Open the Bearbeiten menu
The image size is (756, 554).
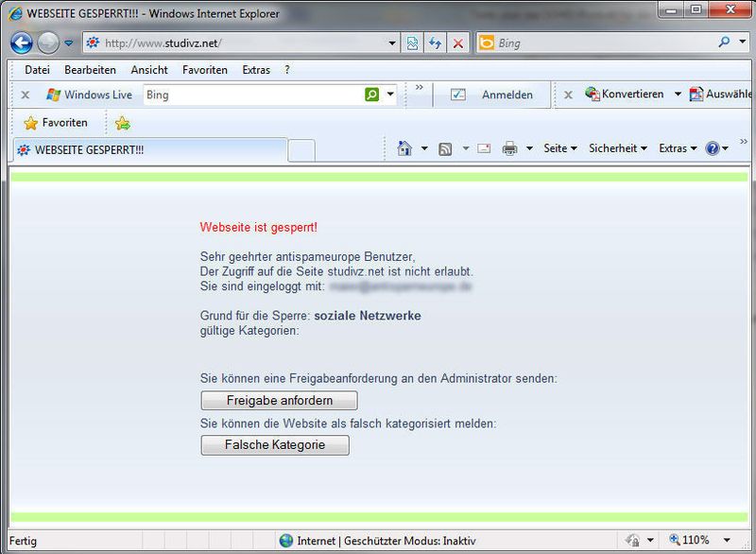[x=90, y=70]
